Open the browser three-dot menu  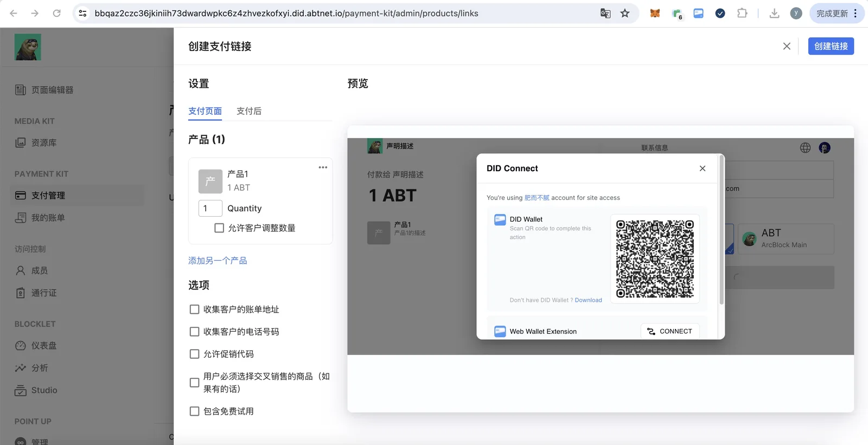tap(856, 13)
